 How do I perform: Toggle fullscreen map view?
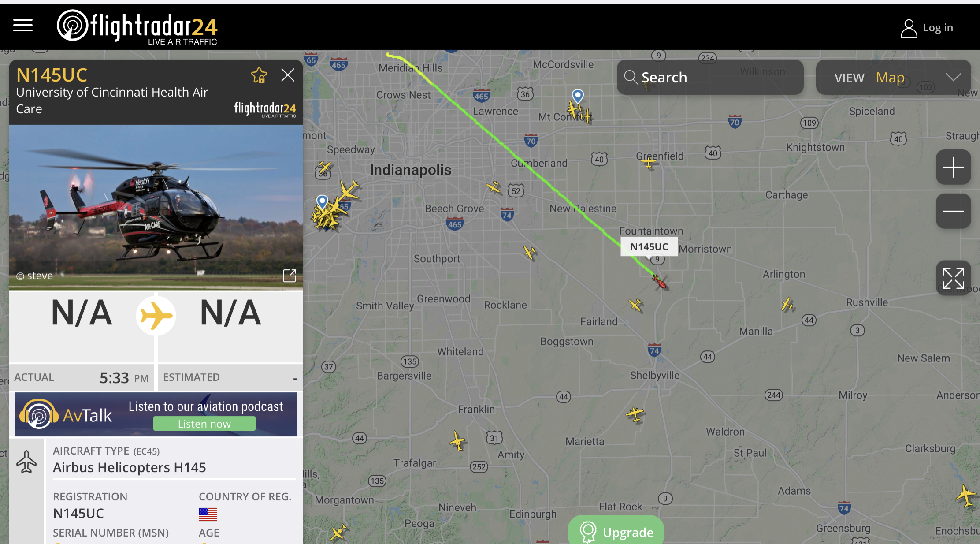(x=954, y=278)
